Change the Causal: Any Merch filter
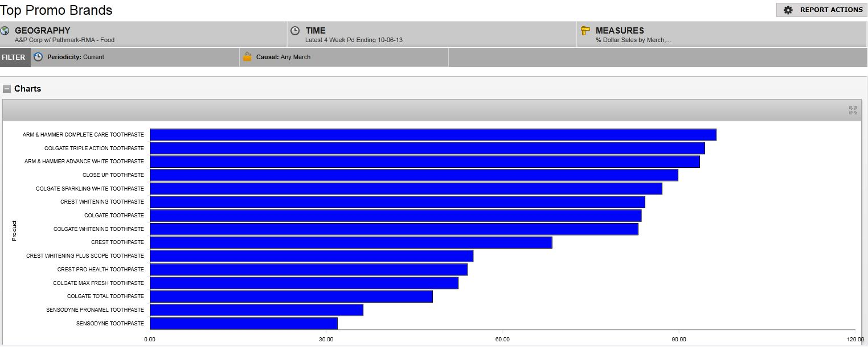The height and width of the screenshot is (347, 868). (x=283, y=57)
